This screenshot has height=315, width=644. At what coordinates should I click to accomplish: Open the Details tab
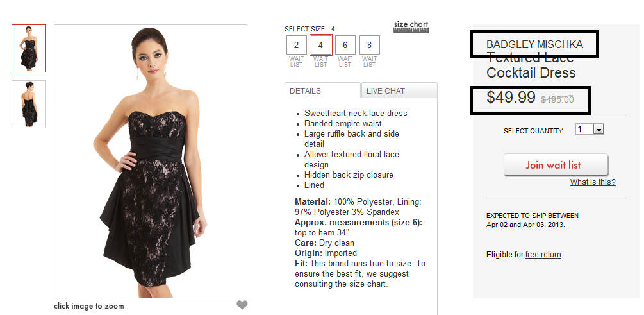point(323,90)
